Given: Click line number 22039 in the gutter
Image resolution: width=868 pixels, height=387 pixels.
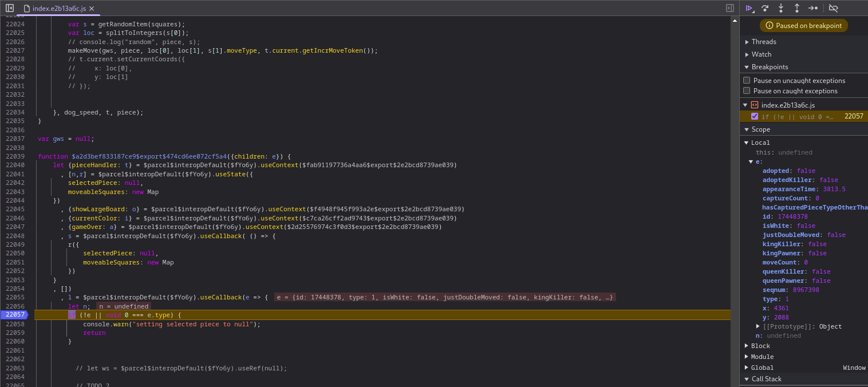Looking at the screenshot, I should pyautogui.click(x=15, y=156).
